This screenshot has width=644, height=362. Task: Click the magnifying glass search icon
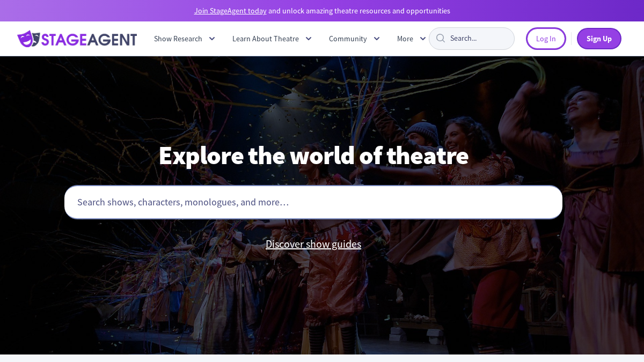(441, 38)
